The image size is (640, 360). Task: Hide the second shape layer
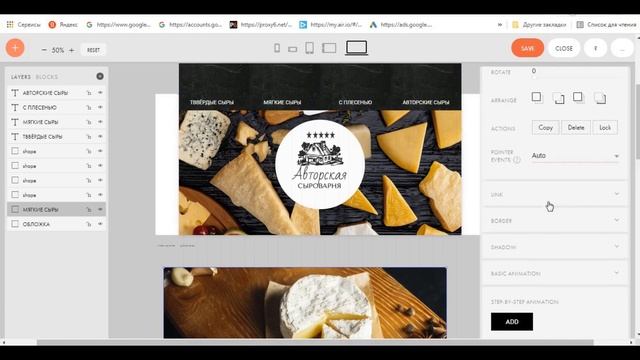click(100, 166)
